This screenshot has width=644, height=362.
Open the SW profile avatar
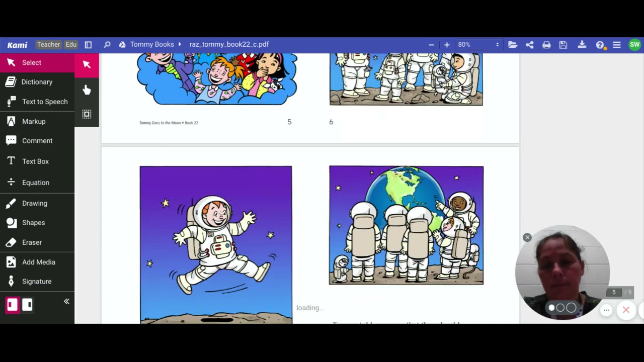tap(634, 45)
